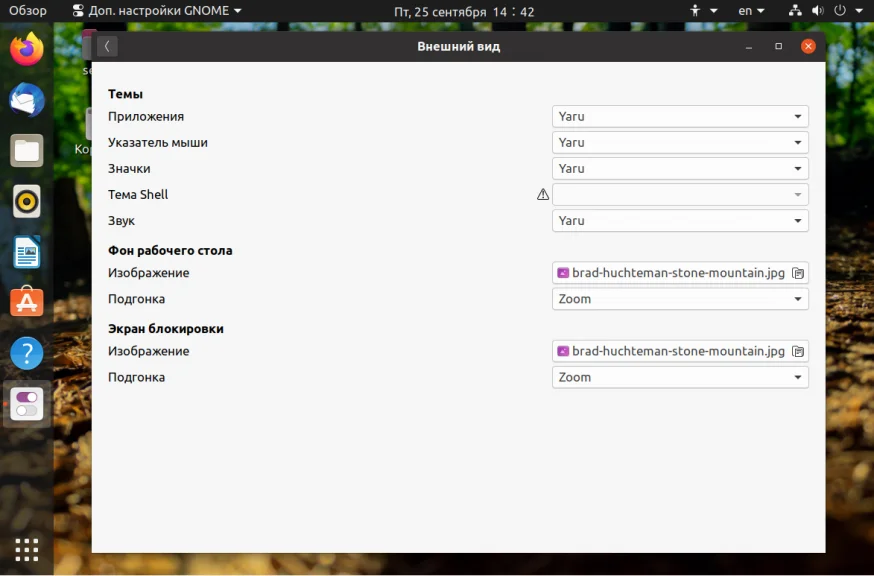874x576 pixels.
Task: Open the Sound theme dropdown
Action: point(680,221)
